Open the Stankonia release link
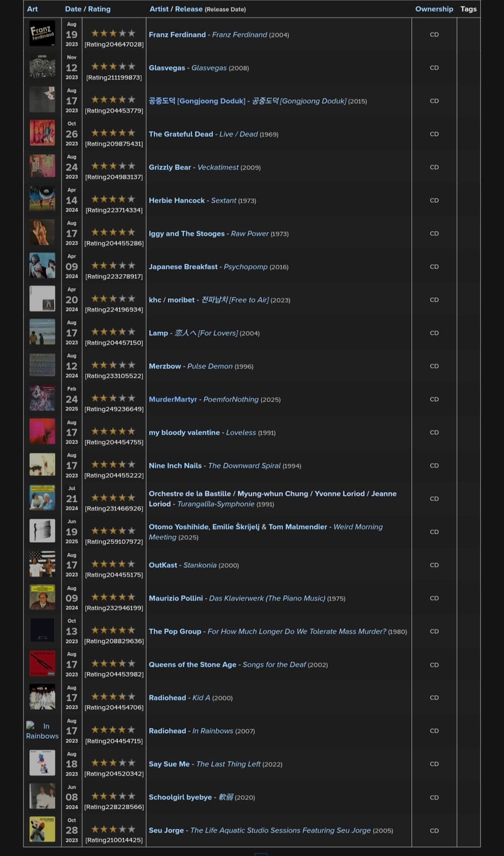Image resolution: width=504 pixels, height=856 pixels. (200, 565)
